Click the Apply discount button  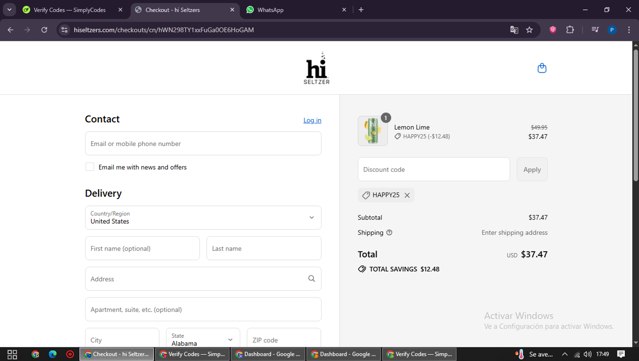pyautogui.click(x=532, y=169)
